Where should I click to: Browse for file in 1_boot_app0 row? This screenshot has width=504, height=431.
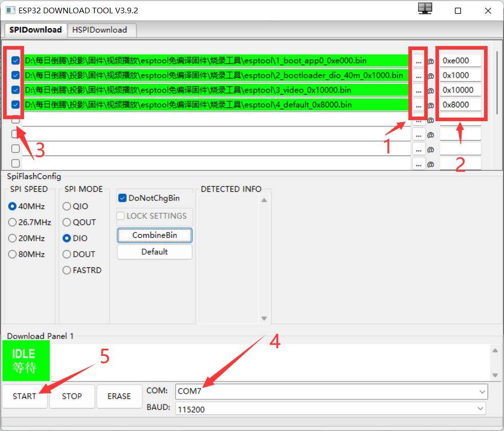coord(418,61)
